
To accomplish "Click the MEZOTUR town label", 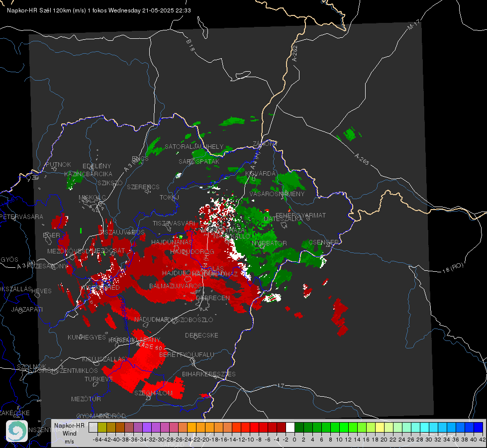I will 86,399.
